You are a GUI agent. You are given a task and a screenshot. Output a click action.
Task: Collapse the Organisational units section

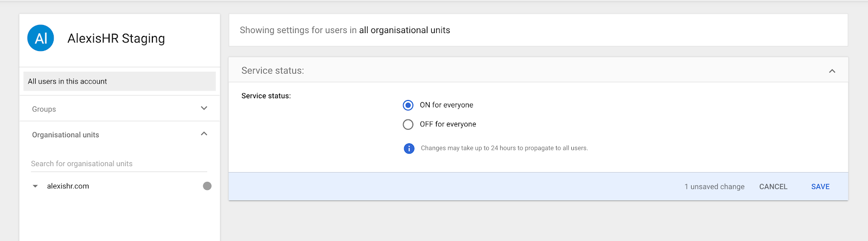click(204, 134)
